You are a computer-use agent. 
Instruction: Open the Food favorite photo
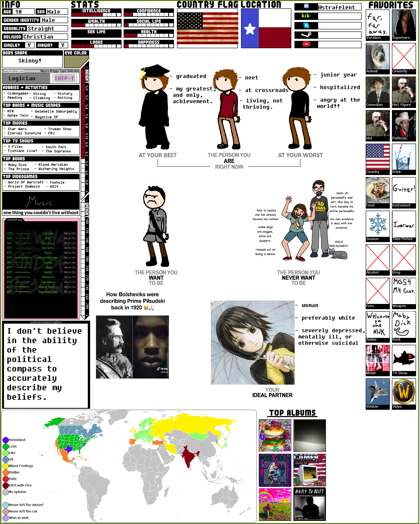click(x=378, y=190)
